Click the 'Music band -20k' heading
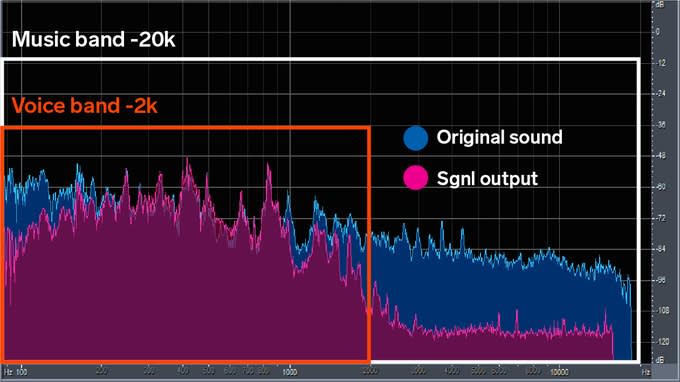Image resolution: width=680 pixels, height=382 pixels. click(94, 39)
